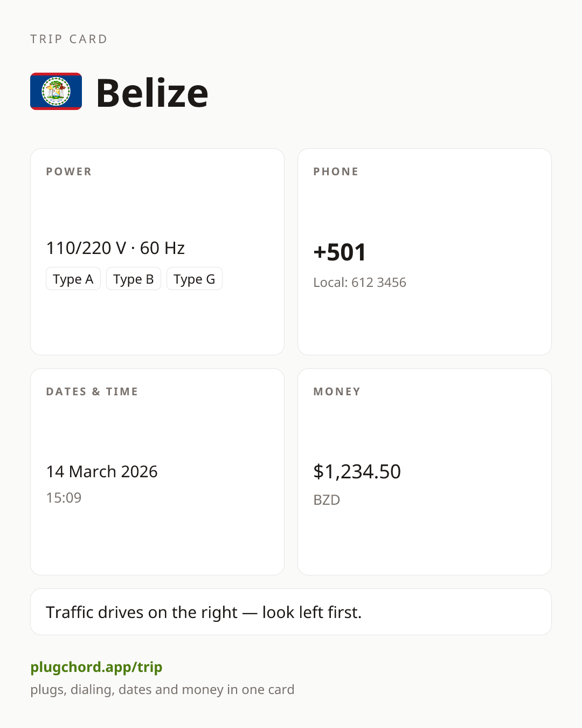Click the POWER card label
The height and width of the screenshot is (728, 582).
point(69,171)
